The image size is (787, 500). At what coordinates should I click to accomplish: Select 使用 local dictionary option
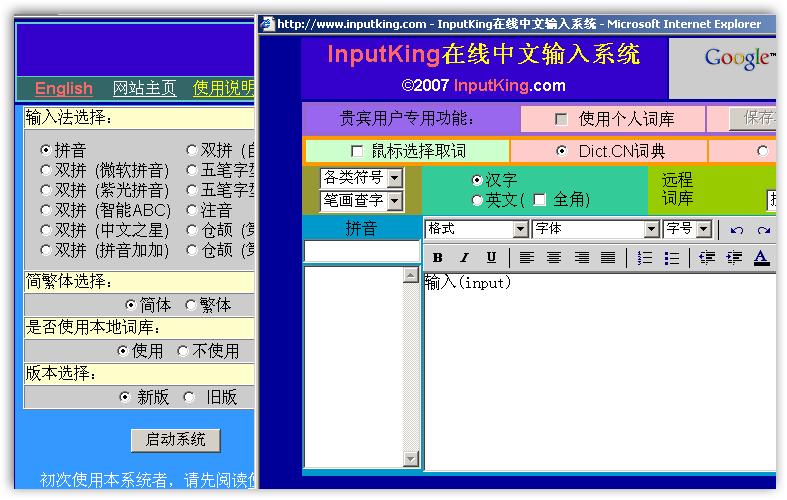tap(122, 351)
